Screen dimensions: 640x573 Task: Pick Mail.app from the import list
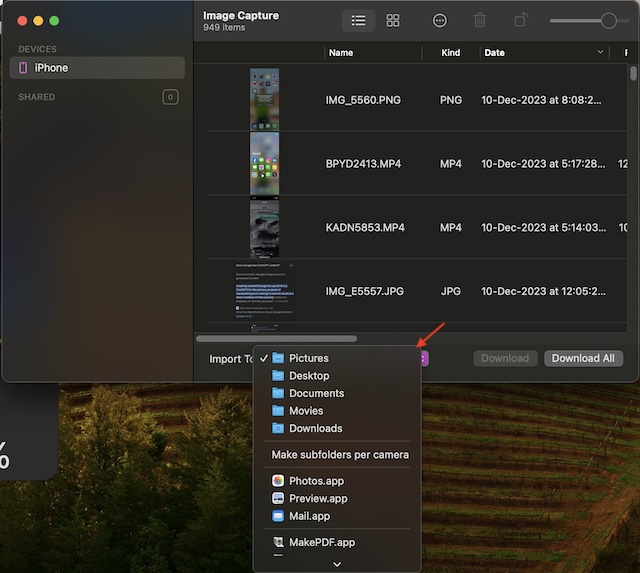point(309,516)
